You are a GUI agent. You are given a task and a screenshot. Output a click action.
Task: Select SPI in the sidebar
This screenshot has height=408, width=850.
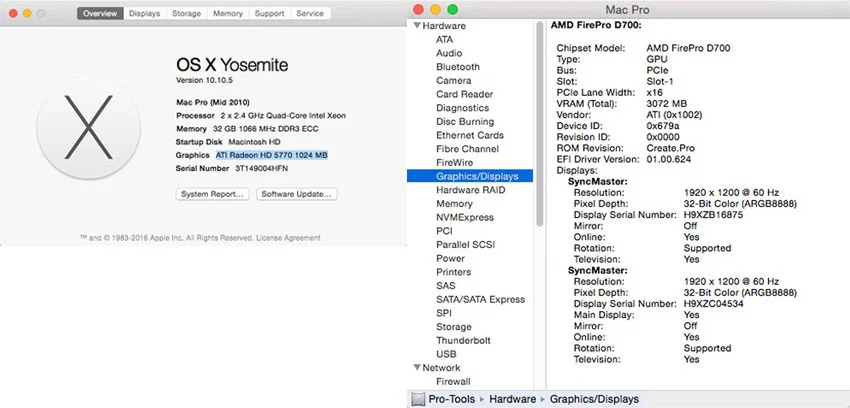[444, 313]
